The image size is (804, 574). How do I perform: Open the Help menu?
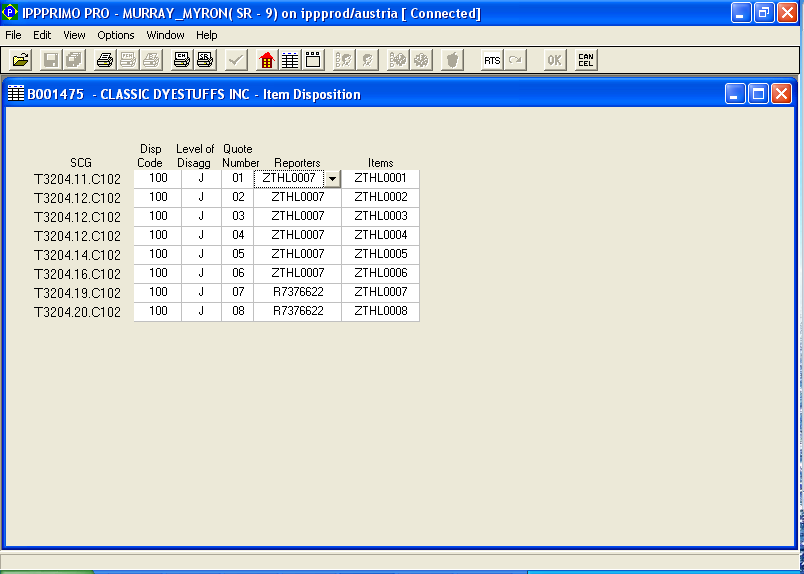pyautogui.click(x=207, y=35)
